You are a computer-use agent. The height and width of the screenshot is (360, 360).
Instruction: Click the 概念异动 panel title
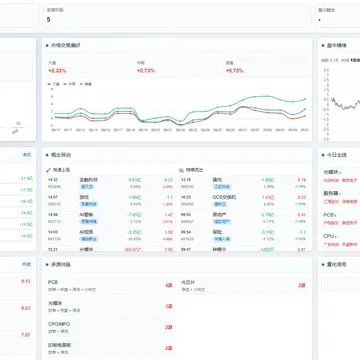(61, 155)
